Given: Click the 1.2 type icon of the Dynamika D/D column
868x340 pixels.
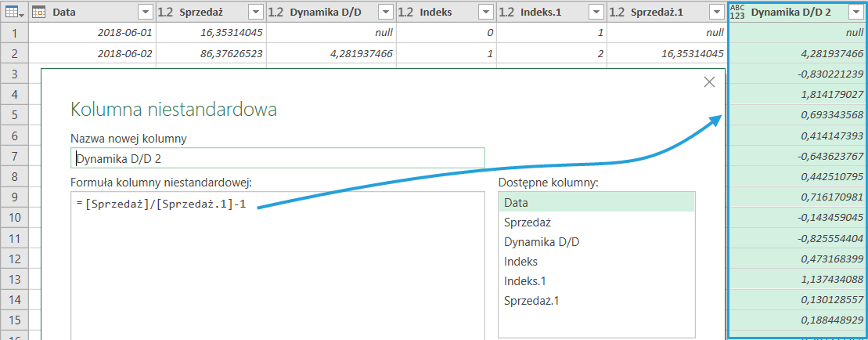Looking at the screenshot, I should pyautogui.click(x=276, y=12).
